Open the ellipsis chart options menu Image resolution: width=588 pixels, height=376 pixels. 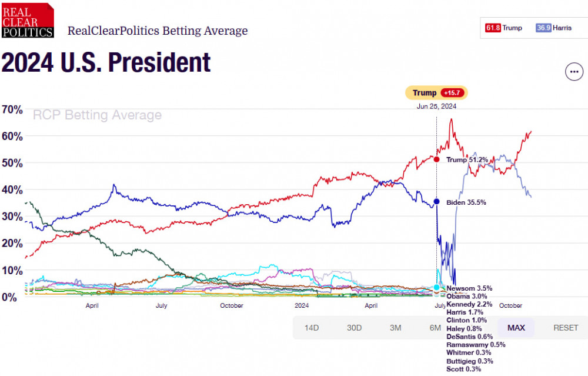coord(574,72)
